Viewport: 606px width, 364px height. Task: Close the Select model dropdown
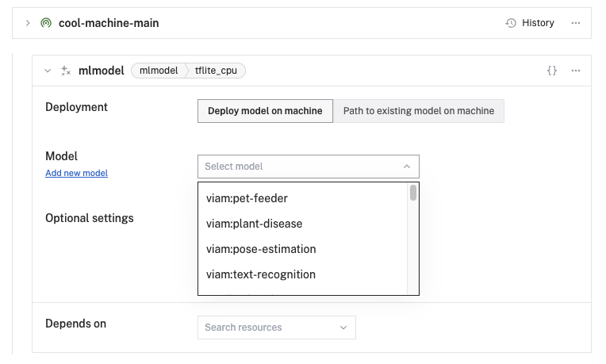pos(406,167)
